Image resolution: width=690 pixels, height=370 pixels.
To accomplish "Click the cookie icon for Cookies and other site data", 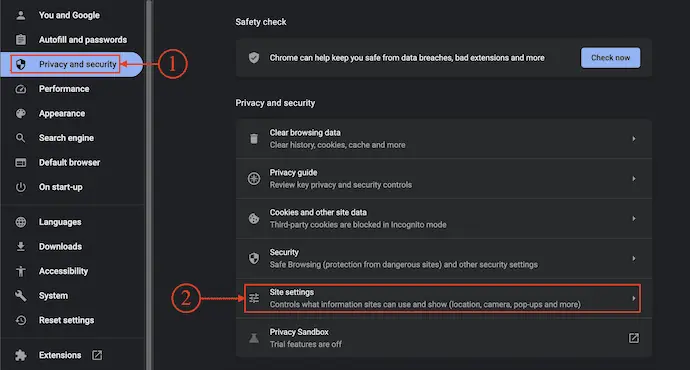I will tap(254, 219).
